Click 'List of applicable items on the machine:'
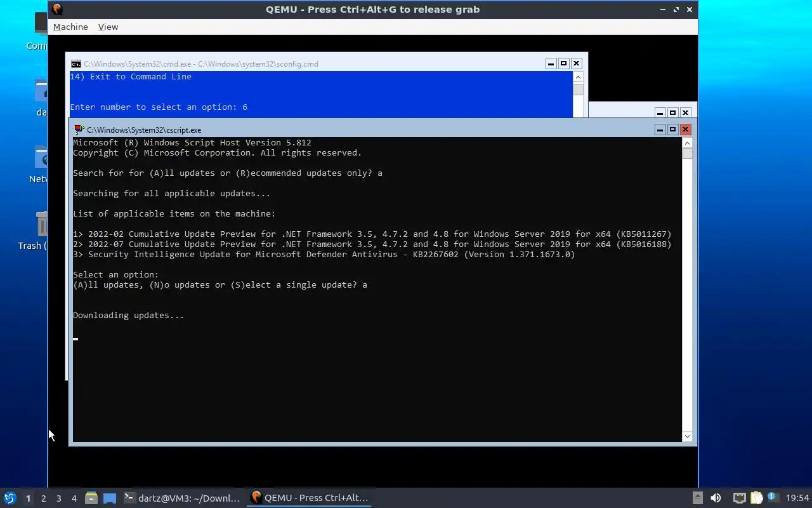The image size is (812, 508). point(174,214)
